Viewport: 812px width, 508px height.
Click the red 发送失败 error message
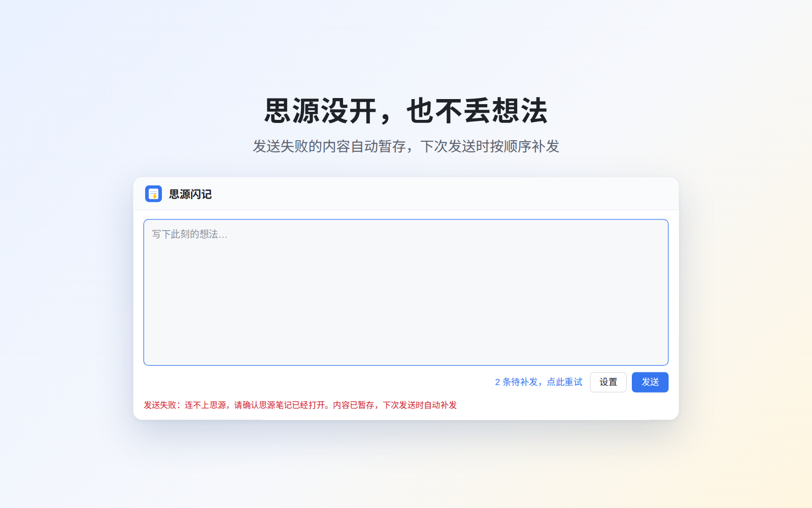[300, 405]
